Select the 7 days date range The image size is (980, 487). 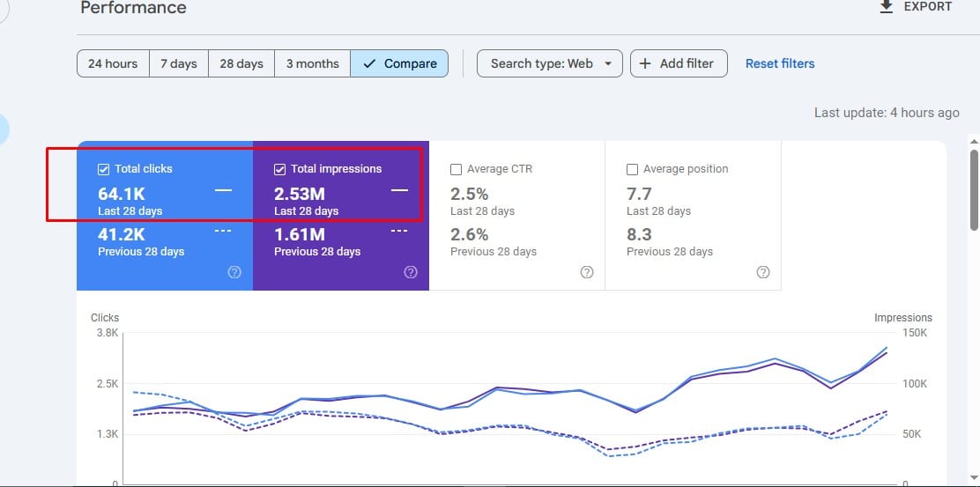pos(179,63)
